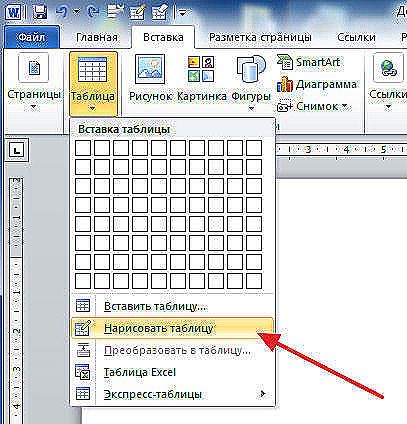Open the Снимок screenshot dropdown arrow
Viewport: 407px width, 424px height.
click(x=345, y=106)
